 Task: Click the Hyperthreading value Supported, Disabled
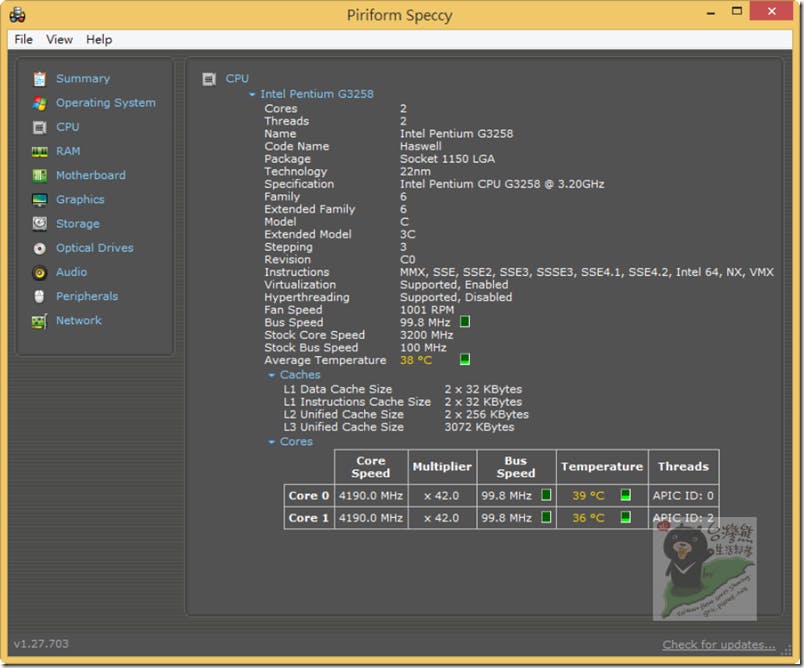pyautogui.click(x=456, y=297)
